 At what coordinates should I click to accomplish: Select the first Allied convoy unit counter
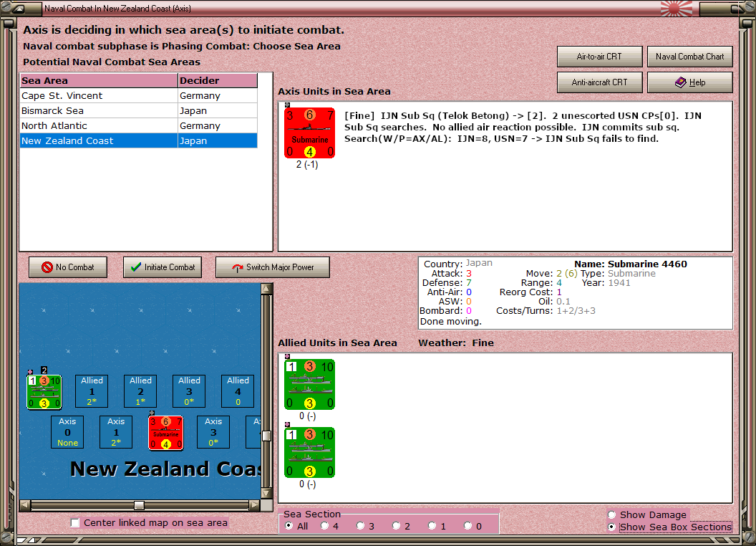[309, 384]
